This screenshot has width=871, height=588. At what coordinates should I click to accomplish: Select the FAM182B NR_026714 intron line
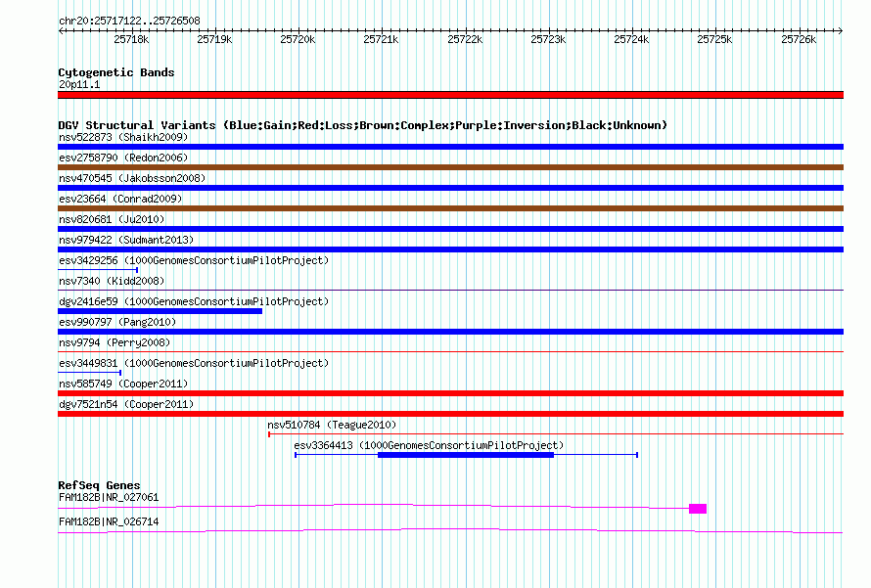click(450, 531)
